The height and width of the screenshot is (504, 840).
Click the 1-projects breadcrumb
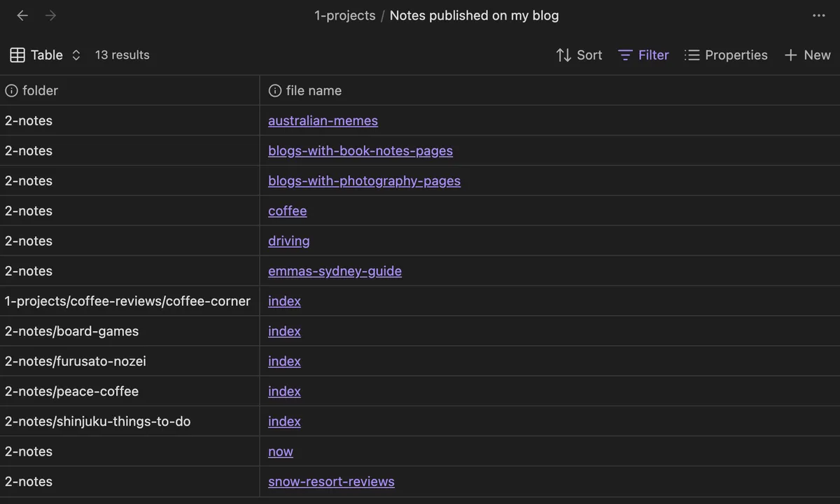point(344,15)
